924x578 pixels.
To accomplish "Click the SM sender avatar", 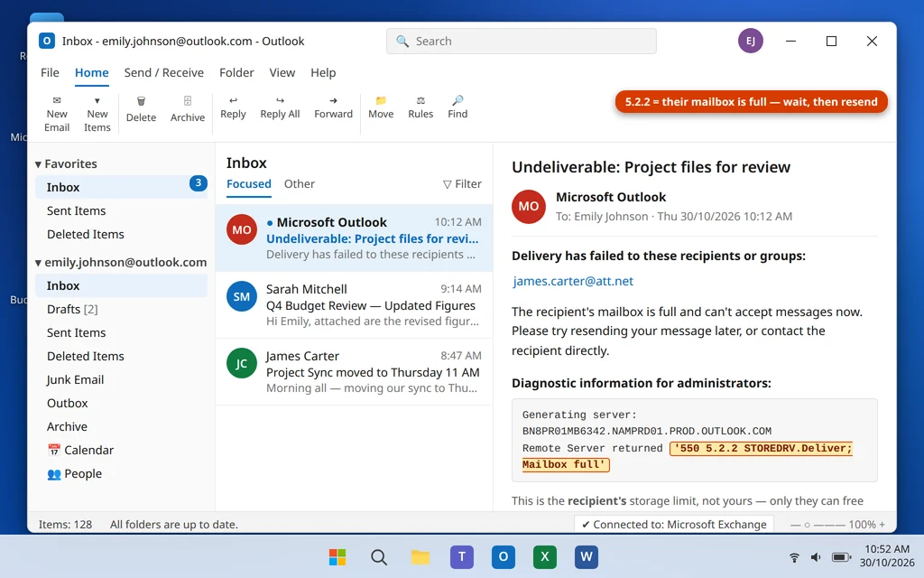I will click(x=242, y=296).
